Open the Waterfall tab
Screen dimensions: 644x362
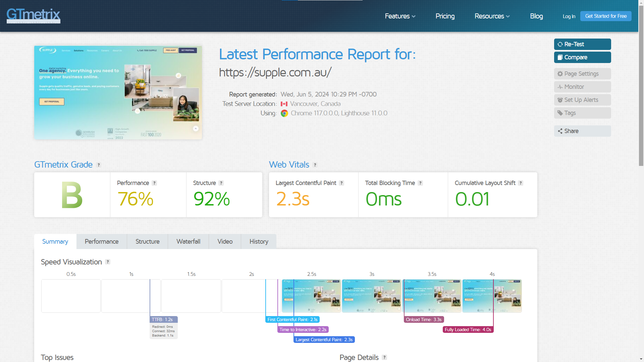click(188, 242)
